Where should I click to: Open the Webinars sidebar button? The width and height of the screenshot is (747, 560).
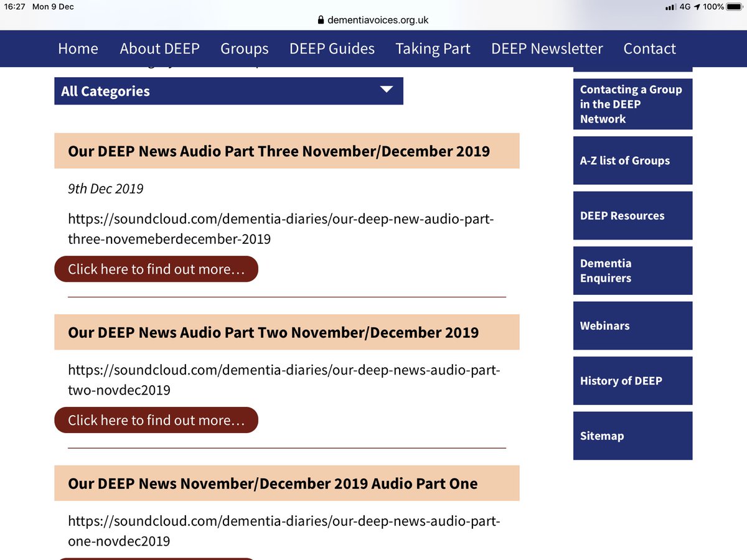[x=632, y=325]
